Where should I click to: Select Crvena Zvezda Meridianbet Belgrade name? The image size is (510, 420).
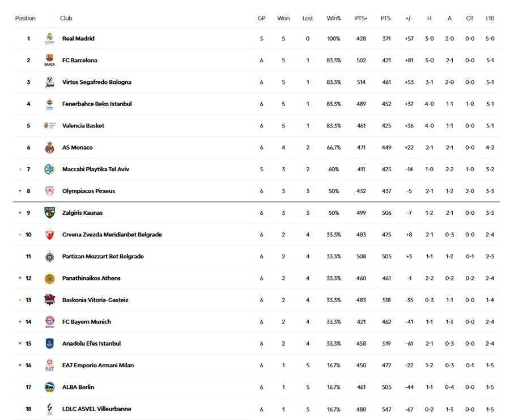click(112, 235)
